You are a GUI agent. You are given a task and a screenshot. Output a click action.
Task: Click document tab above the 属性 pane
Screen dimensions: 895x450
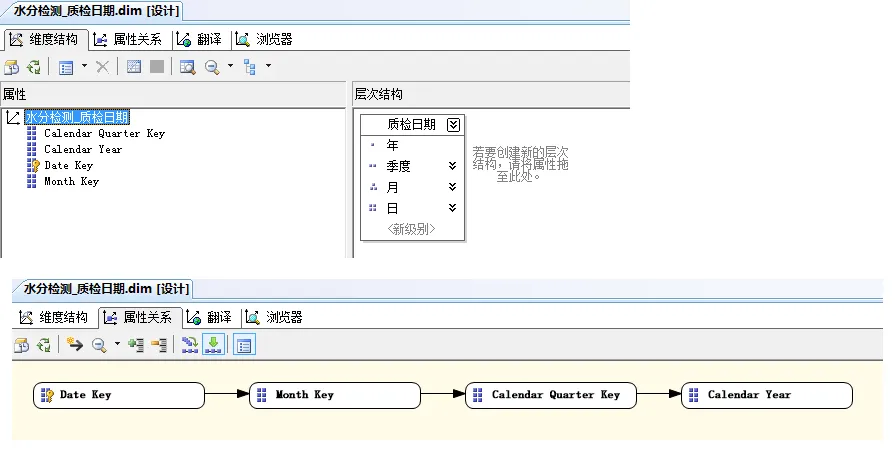(95, 11)
